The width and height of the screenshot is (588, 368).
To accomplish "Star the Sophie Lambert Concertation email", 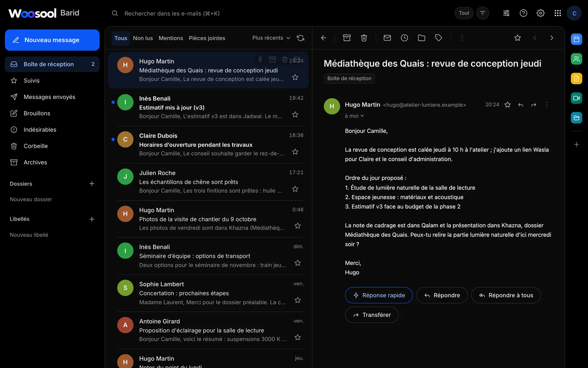I will pyautogui.click(x=297, y=300).
